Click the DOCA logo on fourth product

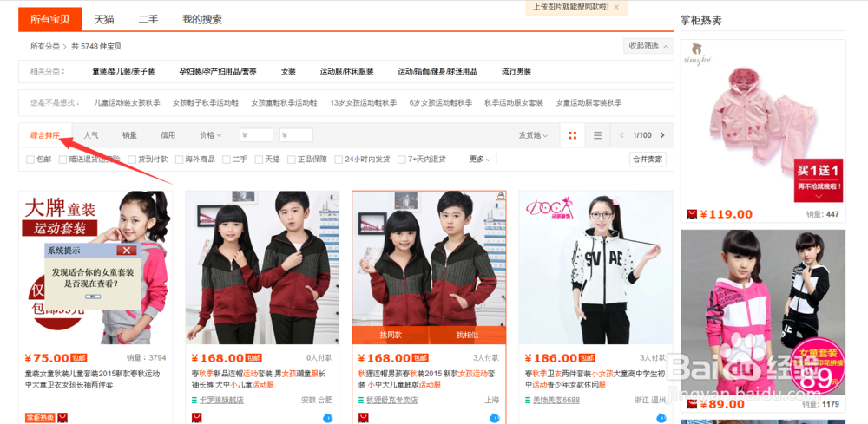pos(549,208)
